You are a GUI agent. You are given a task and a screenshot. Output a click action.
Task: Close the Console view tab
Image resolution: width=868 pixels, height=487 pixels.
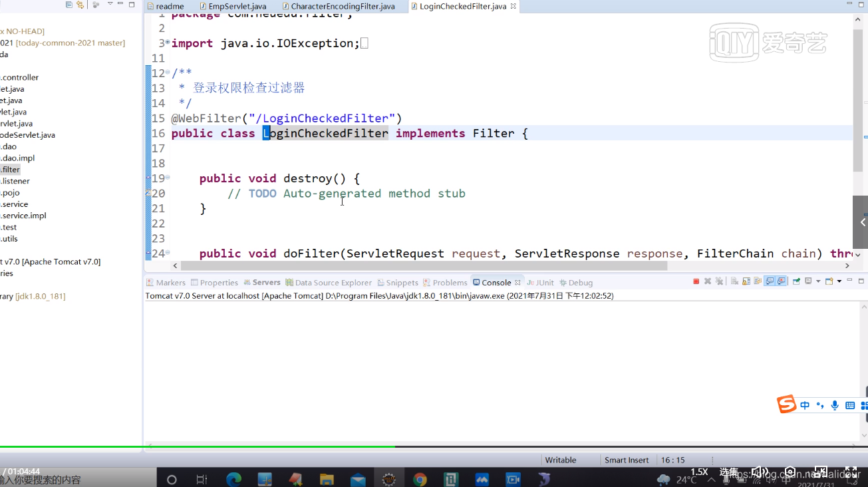[517, 283]
